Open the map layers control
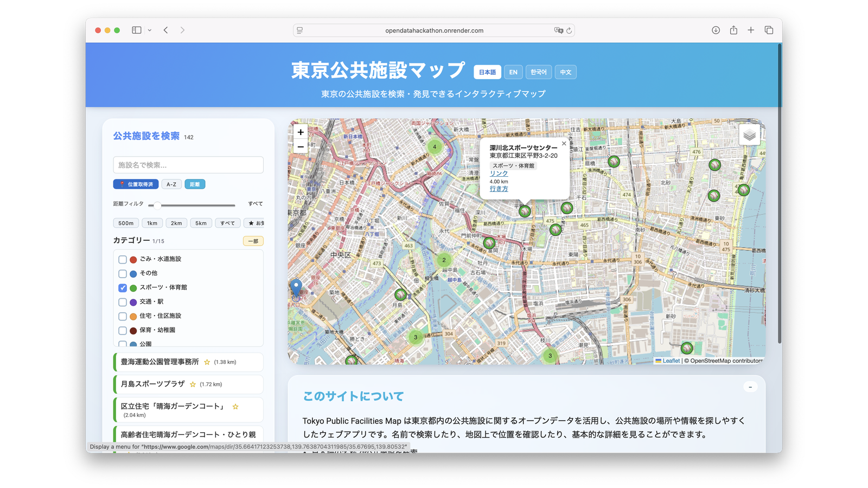Image resolution: width=868 pixels, height=488 pixels. [749, 135]
